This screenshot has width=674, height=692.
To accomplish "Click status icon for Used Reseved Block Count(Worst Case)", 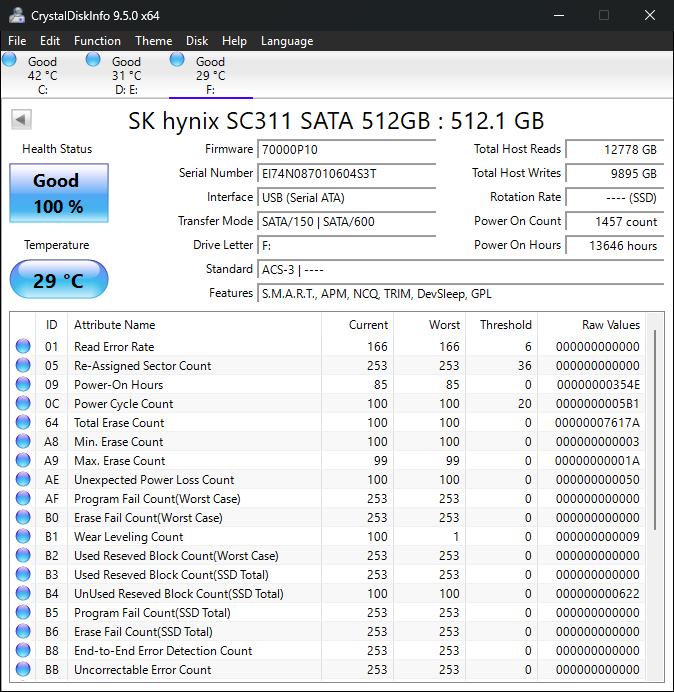I will click(x=23, y=555).
